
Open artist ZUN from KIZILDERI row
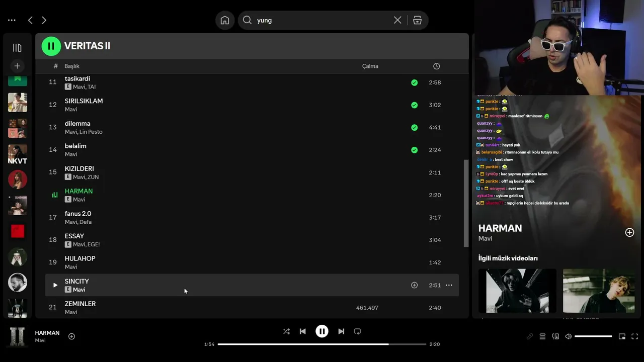(x=93, y=177)
